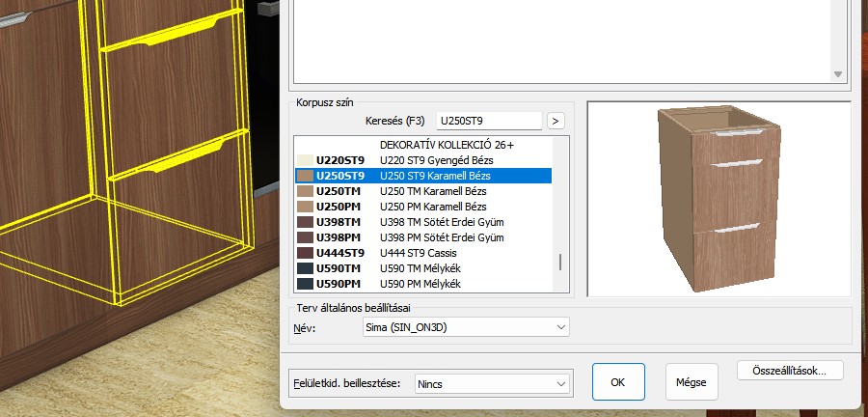The height and width of the screenshot is (417, 868).
Task: Click the DEKORATÍV KOLLEKCIÓ 26+ header
Action: pos(445,145)
